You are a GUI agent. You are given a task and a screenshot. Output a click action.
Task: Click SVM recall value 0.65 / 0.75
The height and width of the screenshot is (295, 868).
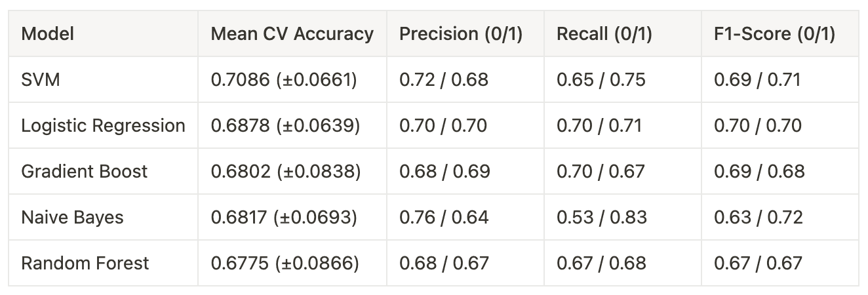point(601,80)
